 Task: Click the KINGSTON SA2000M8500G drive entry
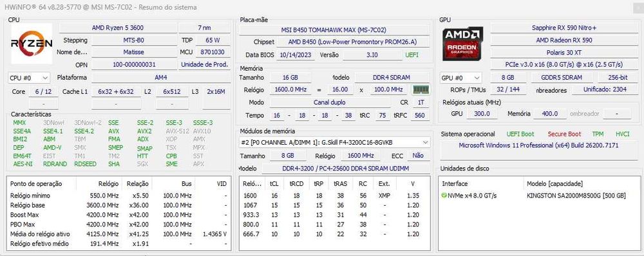(576, 196)
